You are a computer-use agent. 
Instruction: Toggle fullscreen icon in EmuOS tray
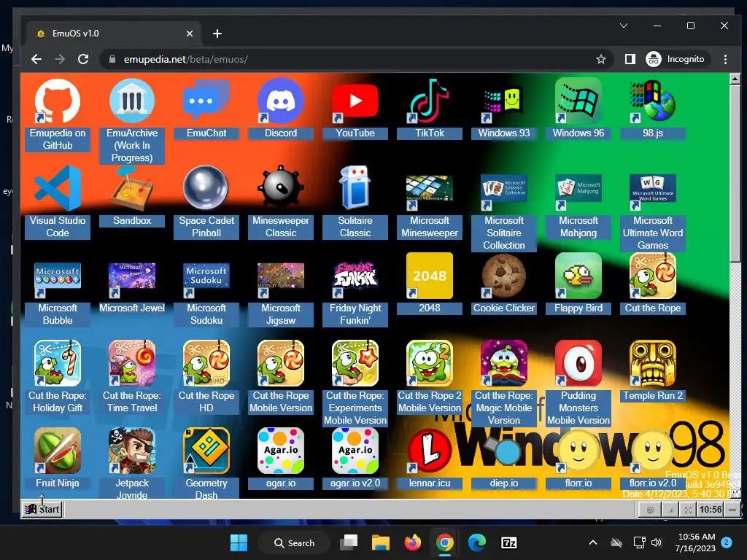tap(688, 510)
